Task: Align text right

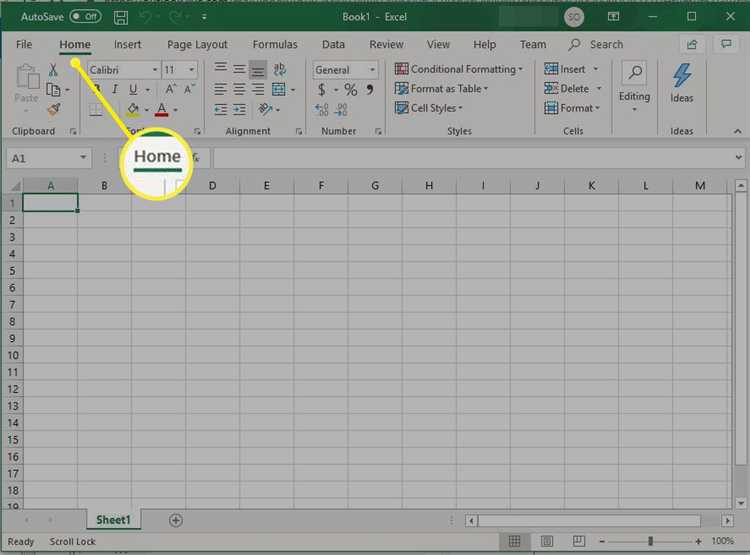Action: point(258,89)
